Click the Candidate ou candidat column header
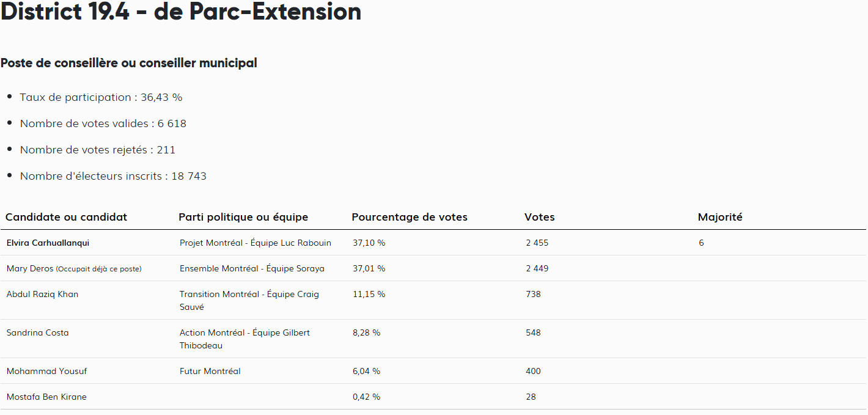 [x=66, y=217]
